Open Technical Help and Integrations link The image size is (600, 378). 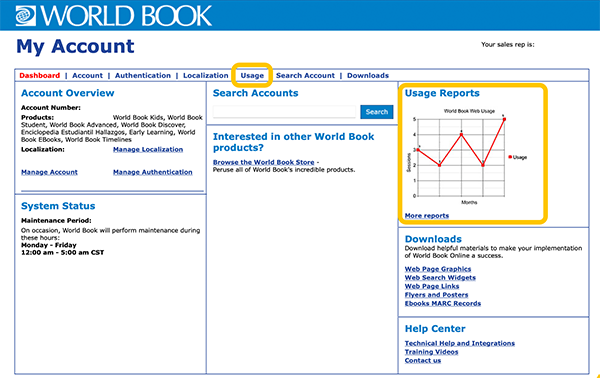(460, 343)
